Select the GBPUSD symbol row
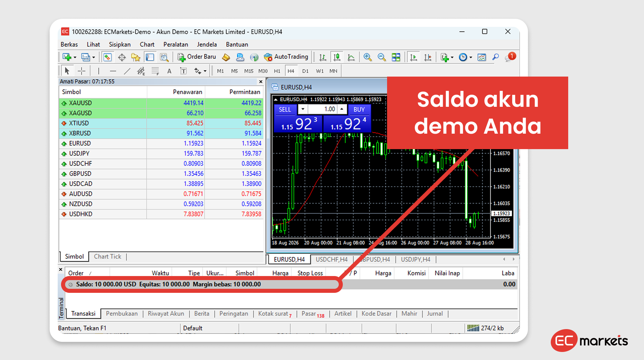The width and height of the screenshot is (644, 360). tap(161, 174)
